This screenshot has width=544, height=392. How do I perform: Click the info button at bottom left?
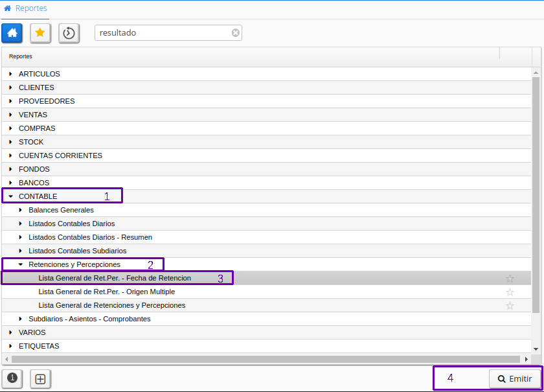pyautogui.click(x=12, y=378)
